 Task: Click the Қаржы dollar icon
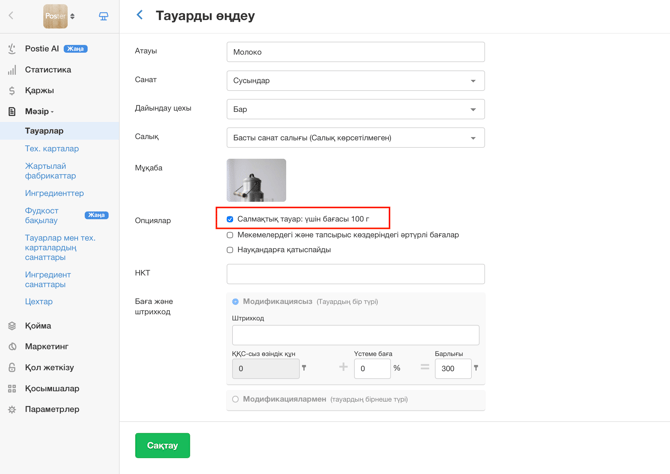(x=12, y=91)
